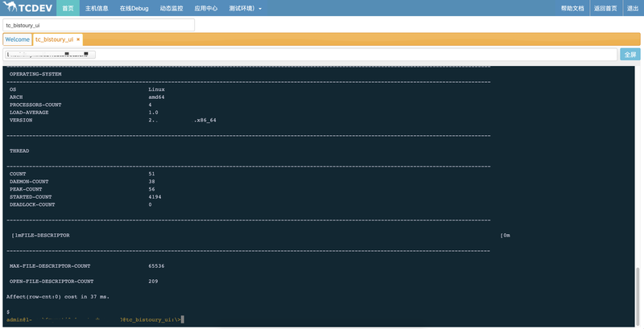Log out via 退出
This screenshot has width=644, height=329.
633,8
